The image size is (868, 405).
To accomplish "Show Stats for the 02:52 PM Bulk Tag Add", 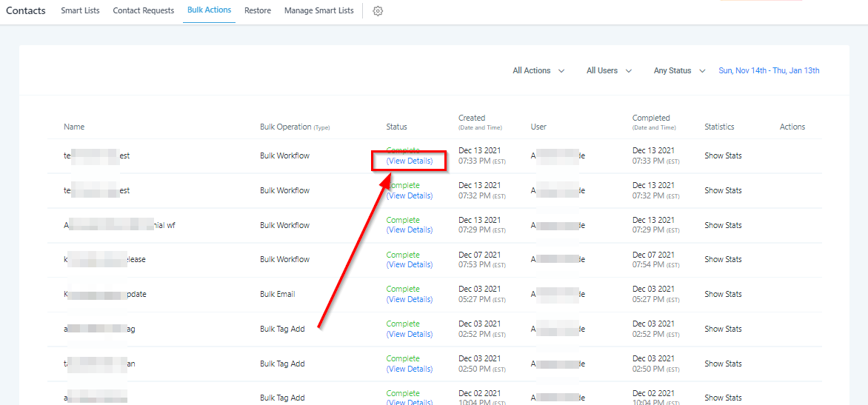I will pyautogui.click(x=723, y=329).
